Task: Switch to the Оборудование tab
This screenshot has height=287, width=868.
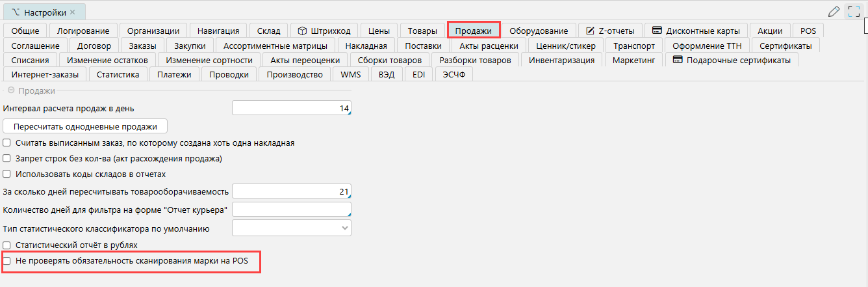Action: 538,31
